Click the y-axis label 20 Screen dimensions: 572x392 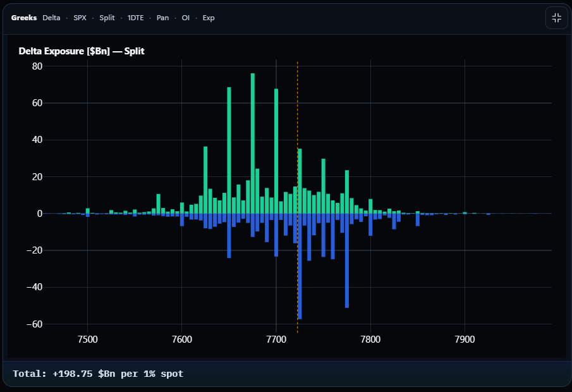coord(37,177)
